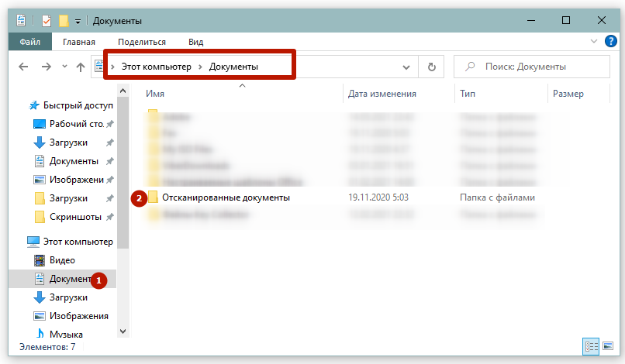Select Этот компьютер in navigation pane
The image size is (625, 364).
tap(78, 242)
